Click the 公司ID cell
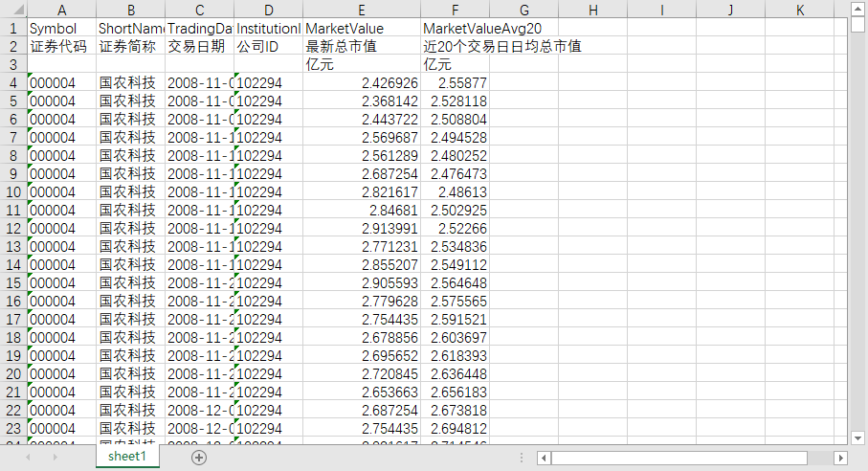This screenshot has height=471, width=868. tap(269, 47)
